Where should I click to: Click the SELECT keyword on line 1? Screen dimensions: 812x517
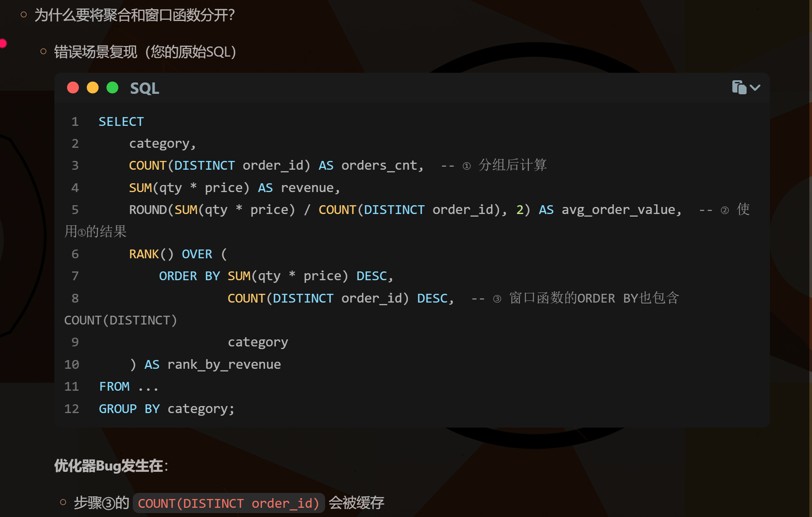pos(121,121)
